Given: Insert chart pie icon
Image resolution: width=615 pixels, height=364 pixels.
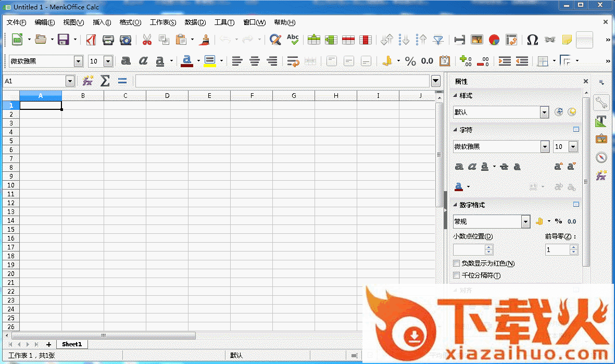Looking at the screenshot, I should [x=494, y=39].
